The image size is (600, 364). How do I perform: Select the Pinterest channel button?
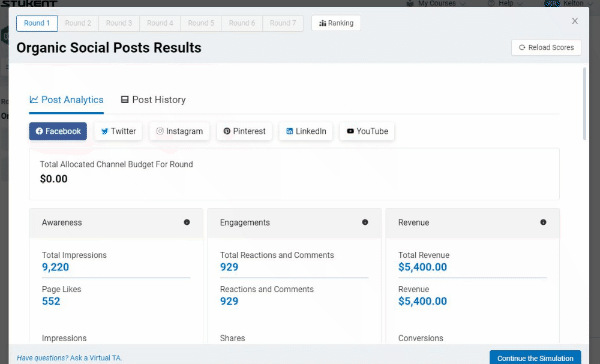coord(244,131)
